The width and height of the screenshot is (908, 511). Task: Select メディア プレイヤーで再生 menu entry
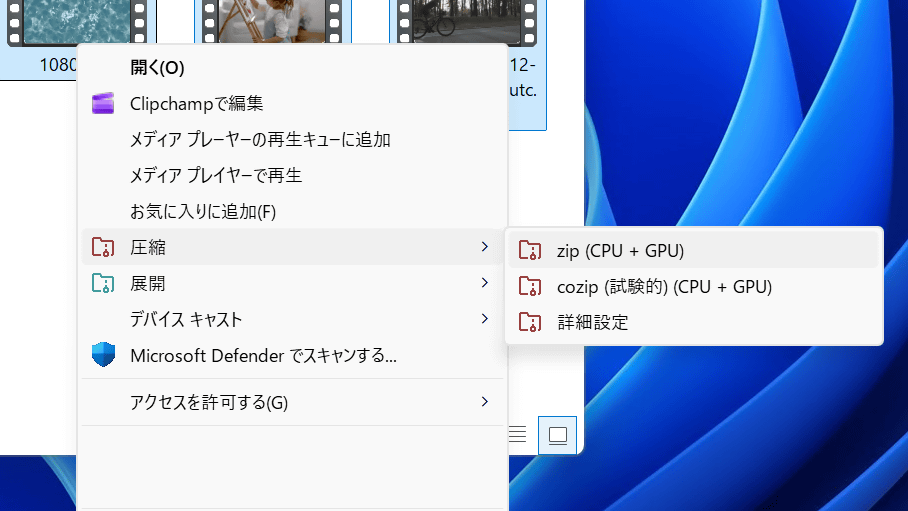(x=216, y=175)
